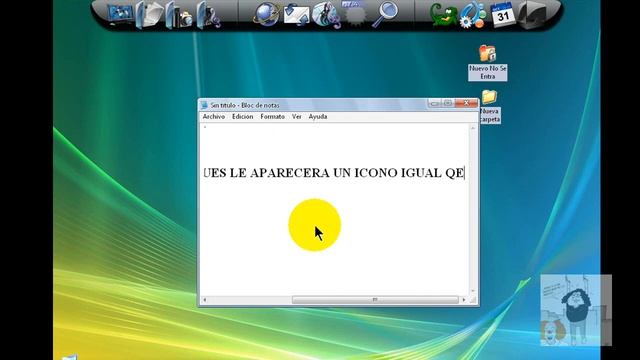Open the calendar icon showing 31
The image size is (640, 360).
click(502, 15)
